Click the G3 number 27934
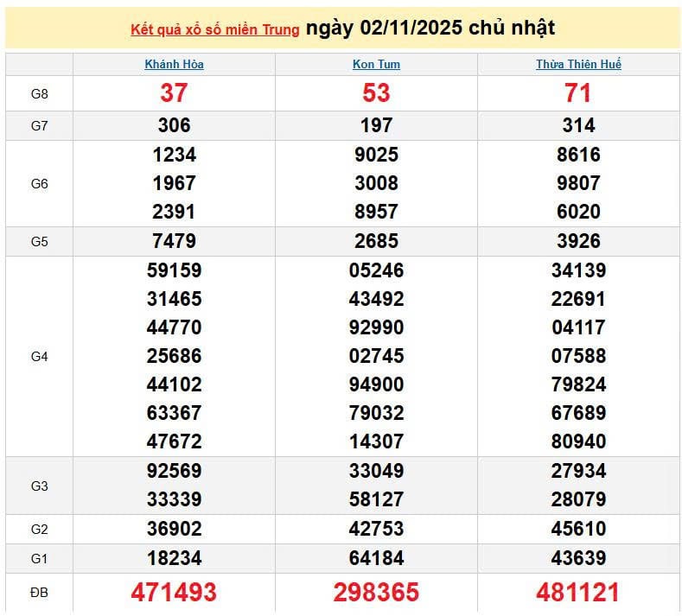682x616 pixels. click(x=578, y=472)
